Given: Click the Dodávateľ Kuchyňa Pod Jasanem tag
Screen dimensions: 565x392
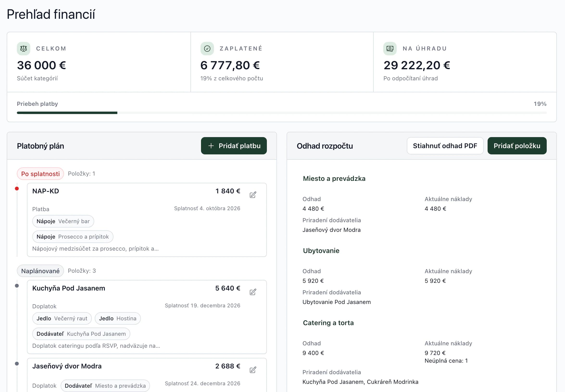Looking at the screenshot, I should 81,334.
